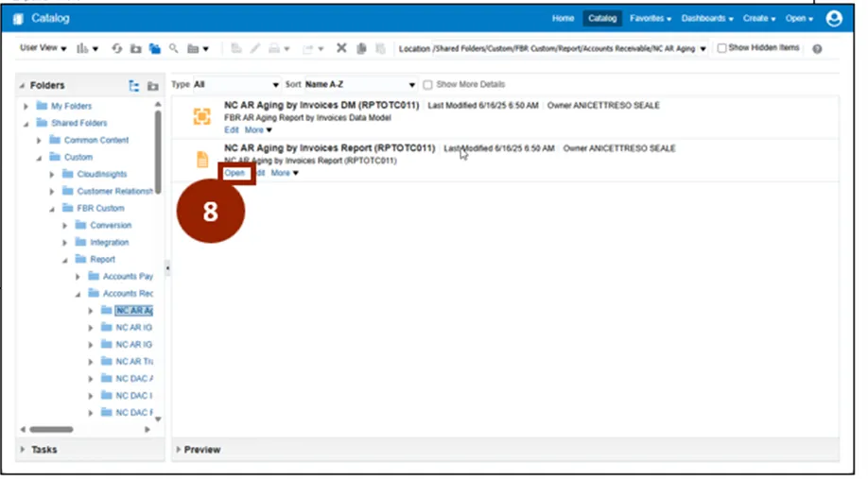Screen dimensions: 868x479
Task: Click the greyed Paste icon in toolbar
Action: coord(380,49)
